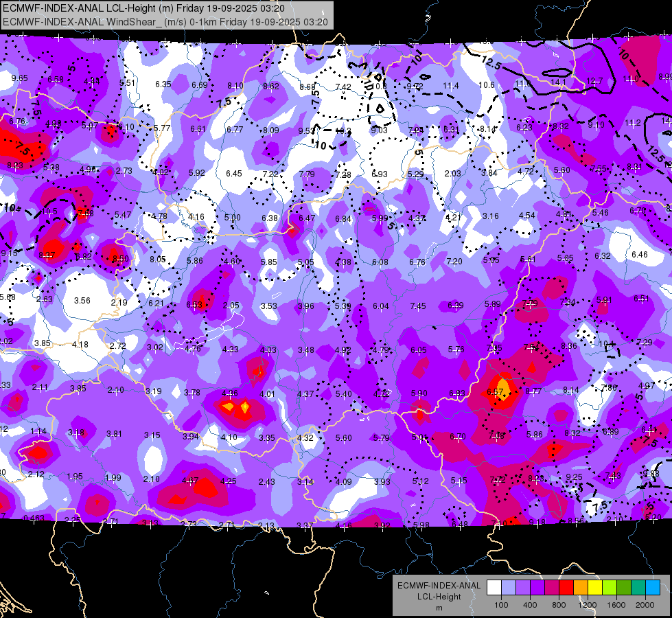Select the shear value 6.84
The height and width of the screenshot is (618, 672).
343,219
